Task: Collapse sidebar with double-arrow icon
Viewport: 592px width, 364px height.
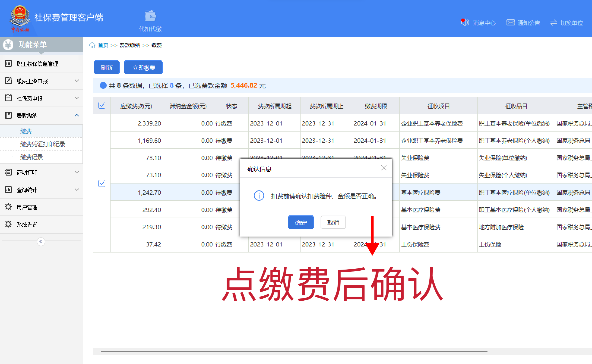Action: (41, 242)
